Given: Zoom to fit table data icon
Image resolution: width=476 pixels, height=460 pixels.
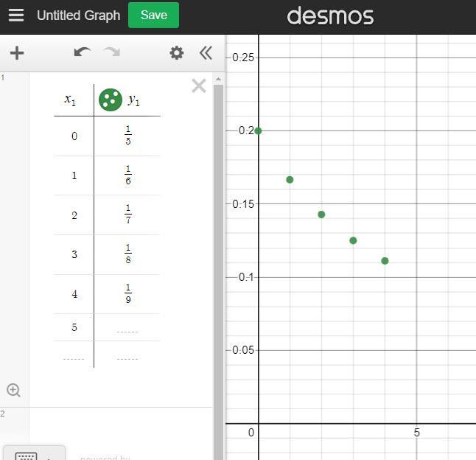Looking at the screenshot, I should pyautogui.click(x=14, y=391).
